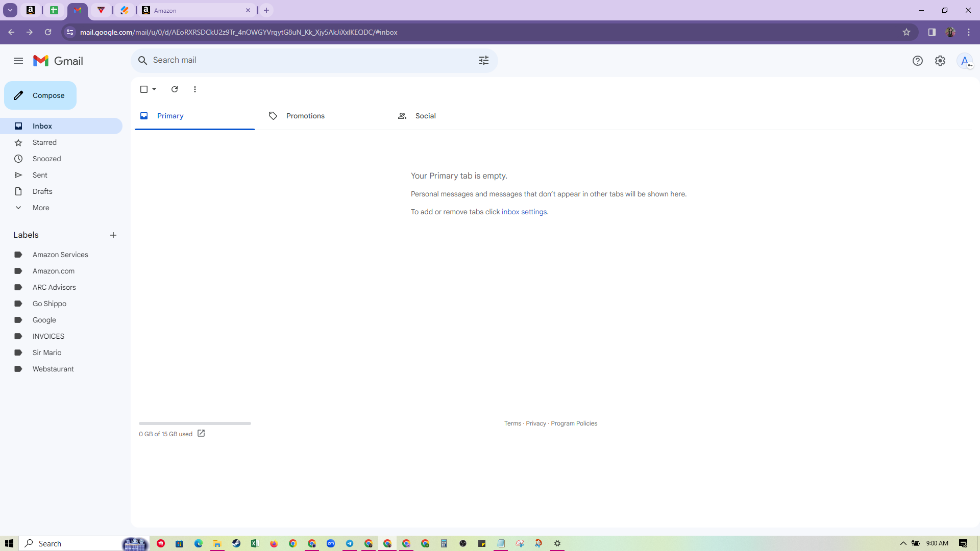Go back with browser back arrow
Image resolution: width=980 pixels, height=551 pixels.
pos(11,32)
